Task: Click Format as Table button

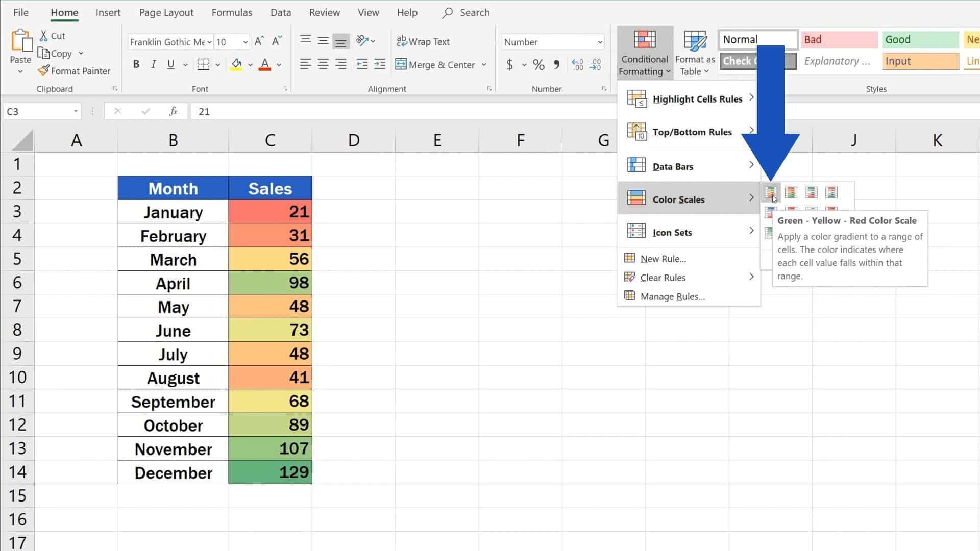Action: (x=694, y=53)
